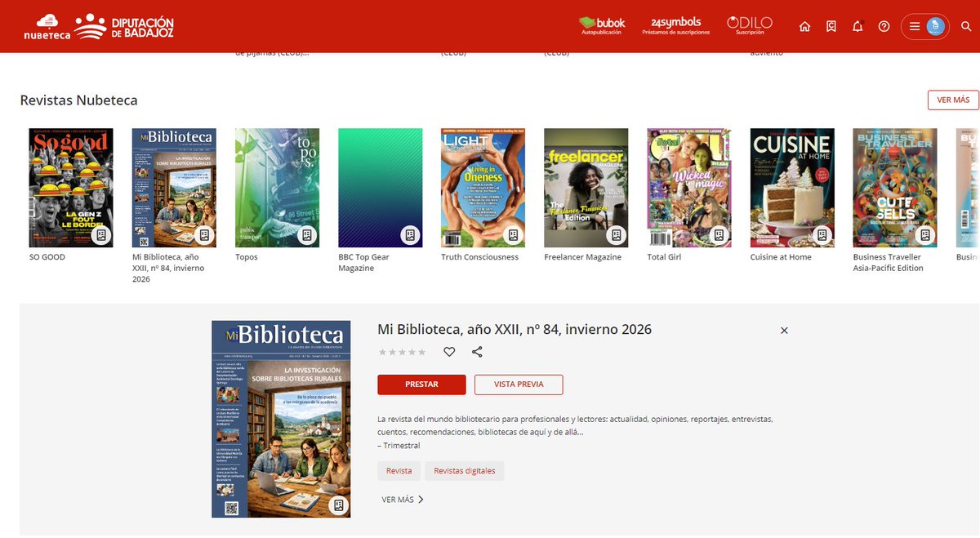Open the SO GOOD magazine cover

71,188
